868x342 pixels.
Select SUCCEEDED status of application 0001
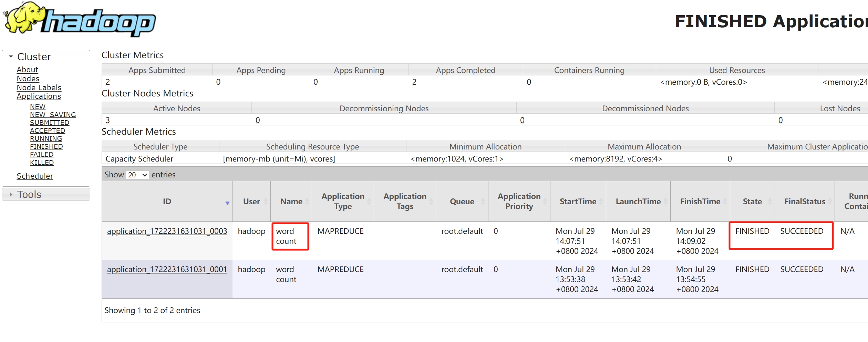point(802,269)
